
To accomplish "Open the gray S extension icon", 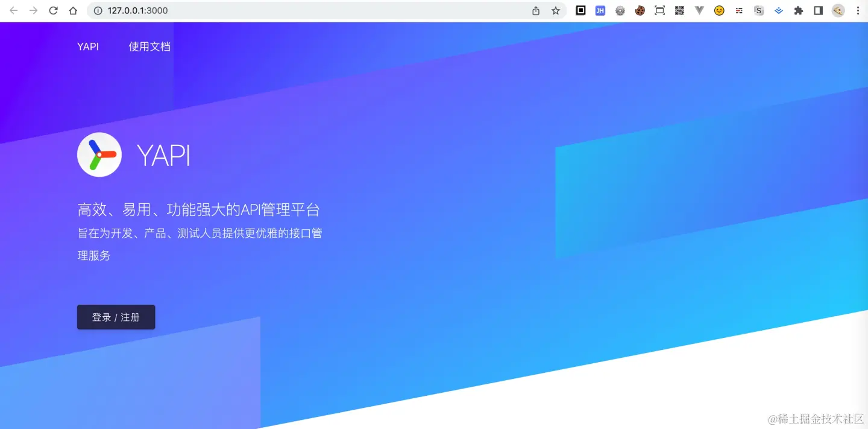I will point(759,10).
